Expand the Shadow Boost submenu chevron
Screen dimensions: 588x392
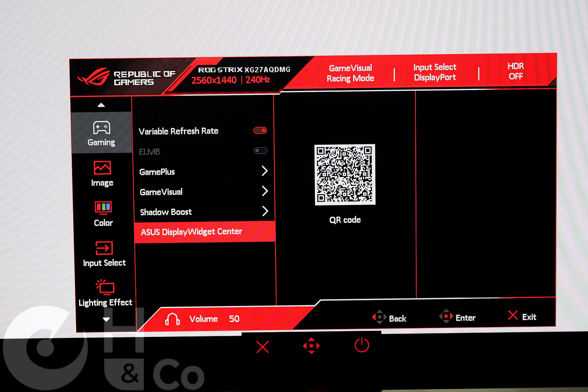(265, 211)
